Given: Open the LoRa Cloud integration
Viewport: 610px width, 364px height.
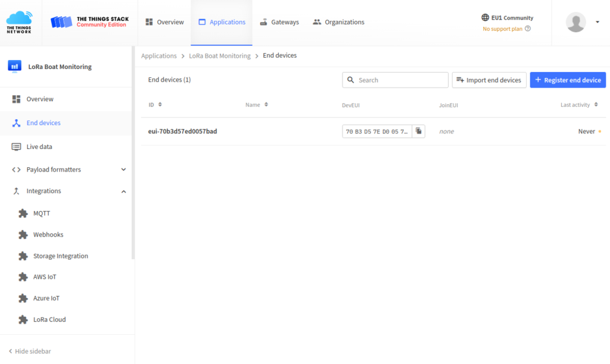Looking at the screenshot, I should (49, 319).
